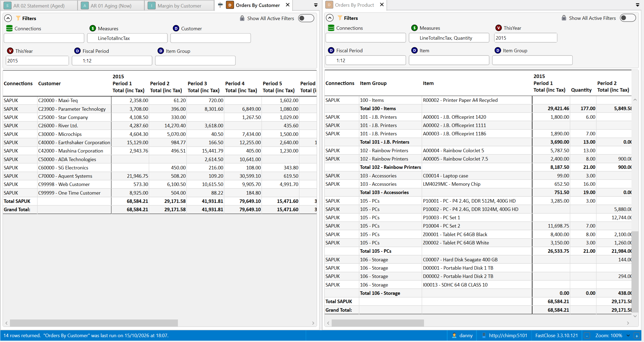Click the LineTotalIncTax, Quantity measures field
The width and height of the screenshot is (644, 342).
pos(449,38)
